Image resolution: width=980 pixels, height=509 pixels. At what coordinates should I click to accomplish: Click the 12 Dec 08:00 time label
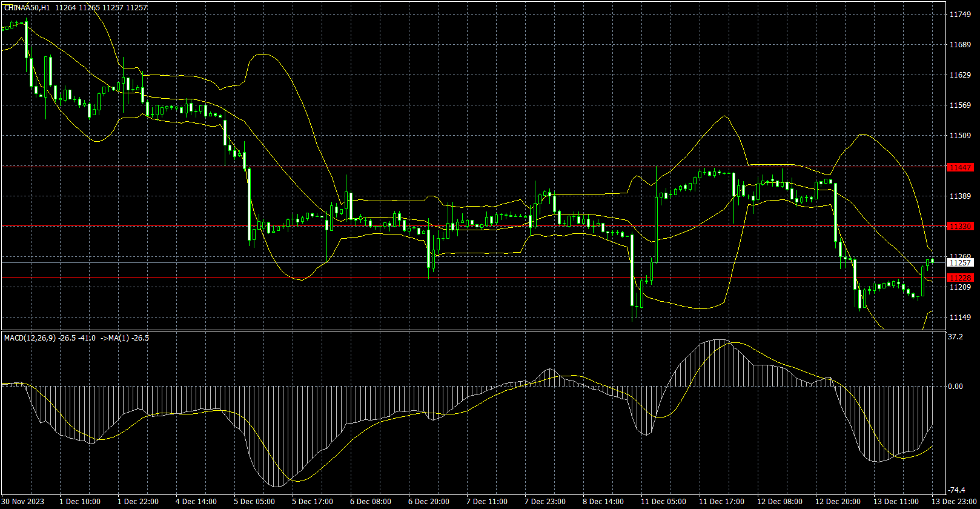[x=780, y=501]
